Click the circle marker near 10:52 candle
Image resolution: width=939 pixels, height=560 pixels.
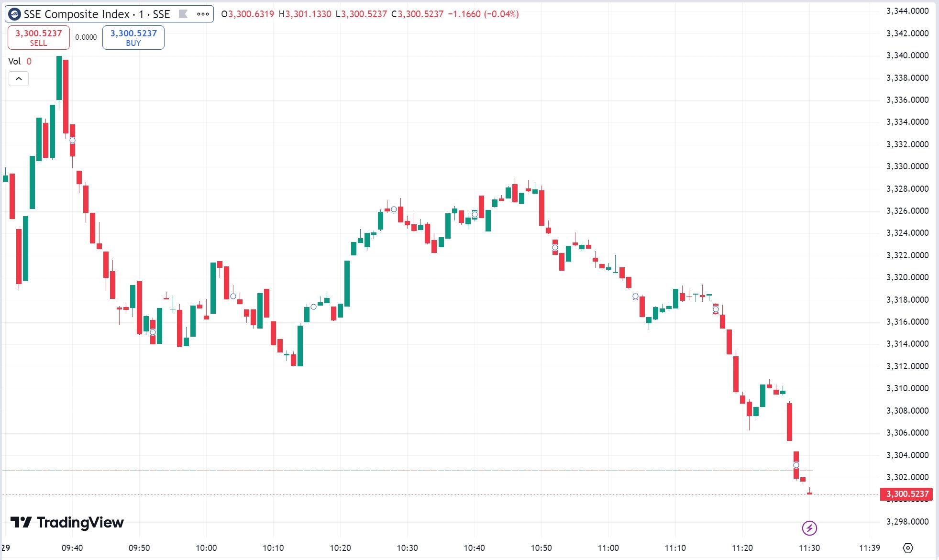pos(555,248)
